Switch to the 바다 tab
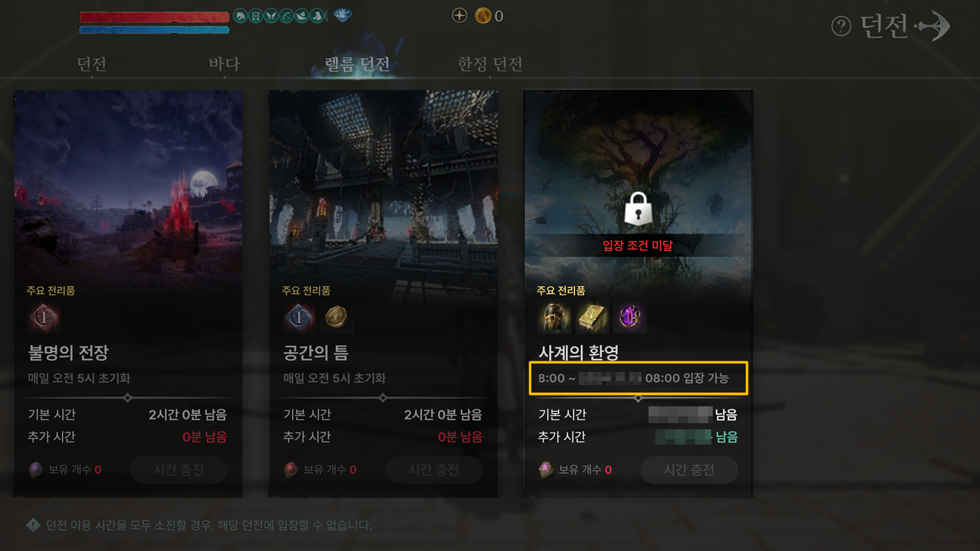This screenshot has width=980, height=551. [224, 64]
